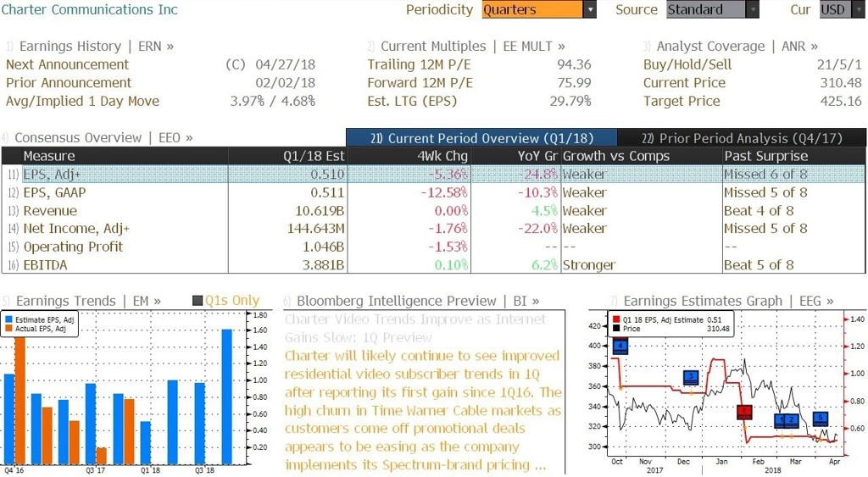Select the EPS, GAAP measure row
868x477 pixels.
pos(433,192)
